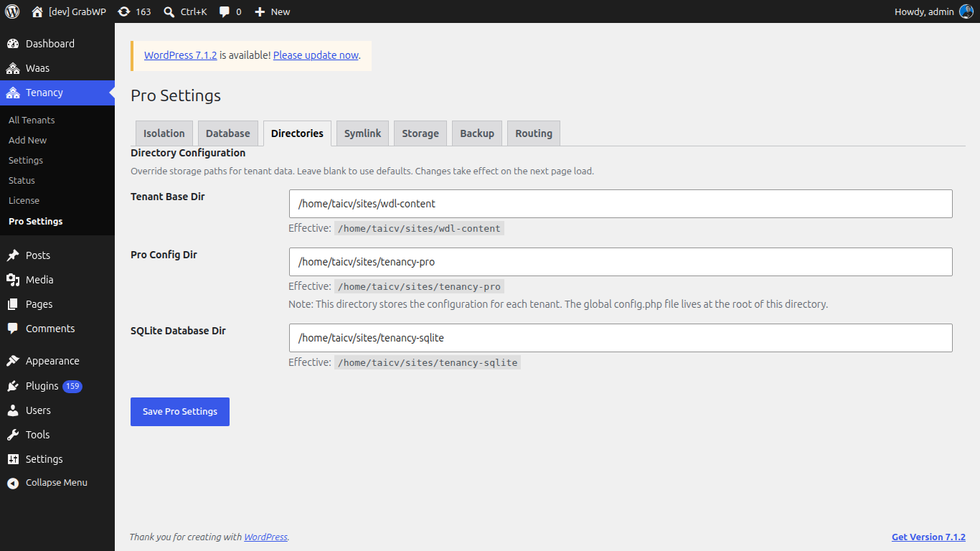
Task: Click the effective path /home/taicv/sites/tenancy-pro code
Action: click(419, 286)
